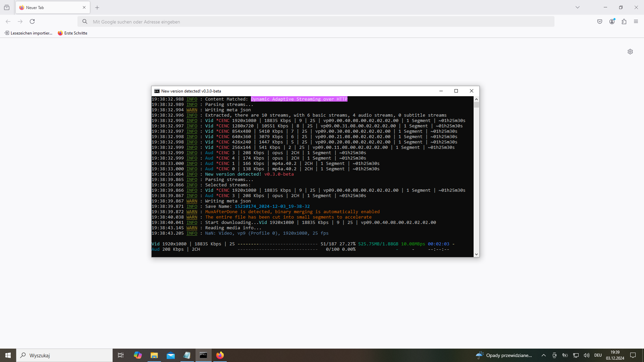
Task: Expand the list all tabs chevron
Action: pos(578,7)
